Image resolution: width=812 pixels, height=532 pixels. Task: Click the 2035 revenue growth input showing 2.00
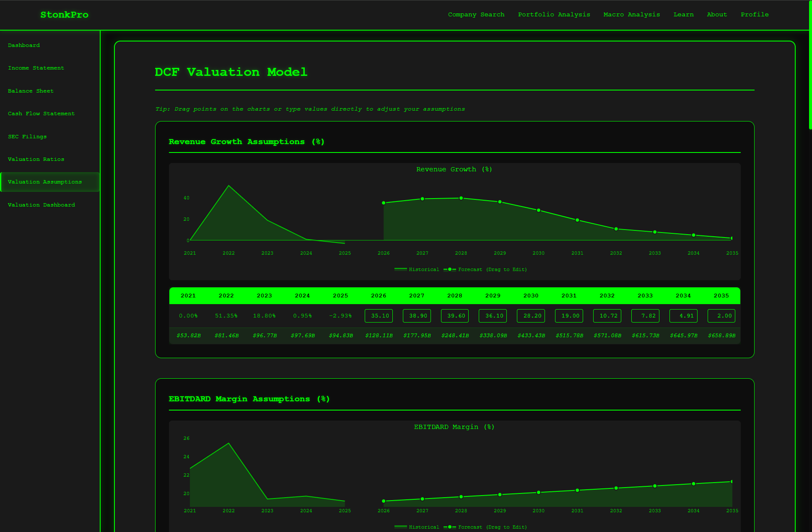point(721,316)
